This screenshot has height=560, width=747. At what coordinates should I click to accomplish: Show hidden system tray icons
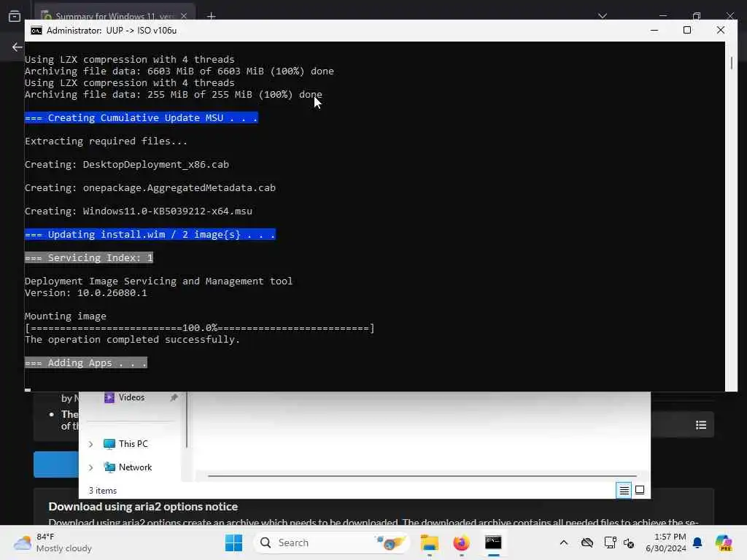[564, 542]
